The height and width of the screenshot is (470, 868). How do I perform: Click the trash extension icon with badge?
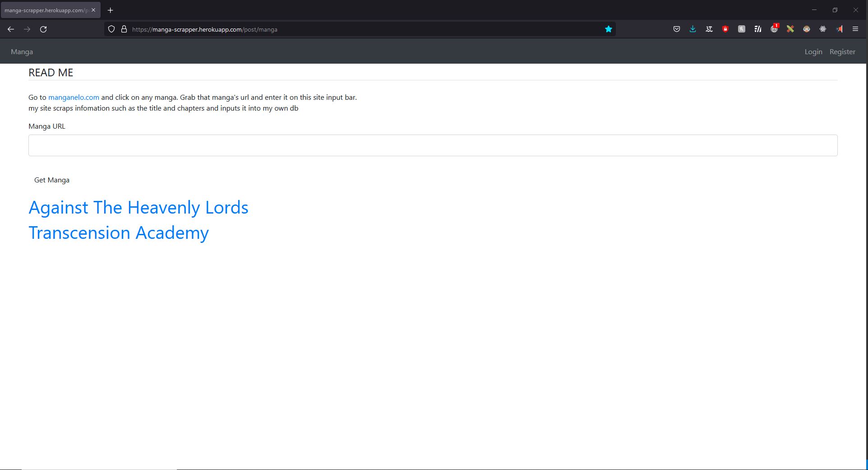[774, 29]
